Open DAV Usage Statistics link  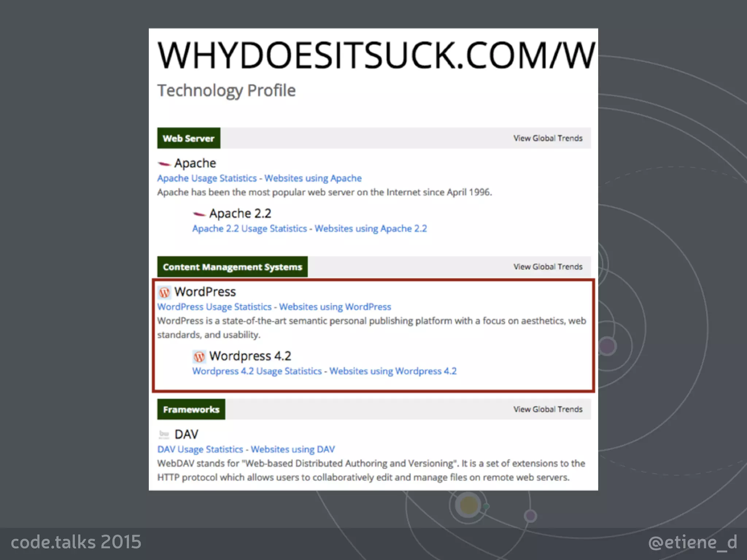tap(200, 449)
